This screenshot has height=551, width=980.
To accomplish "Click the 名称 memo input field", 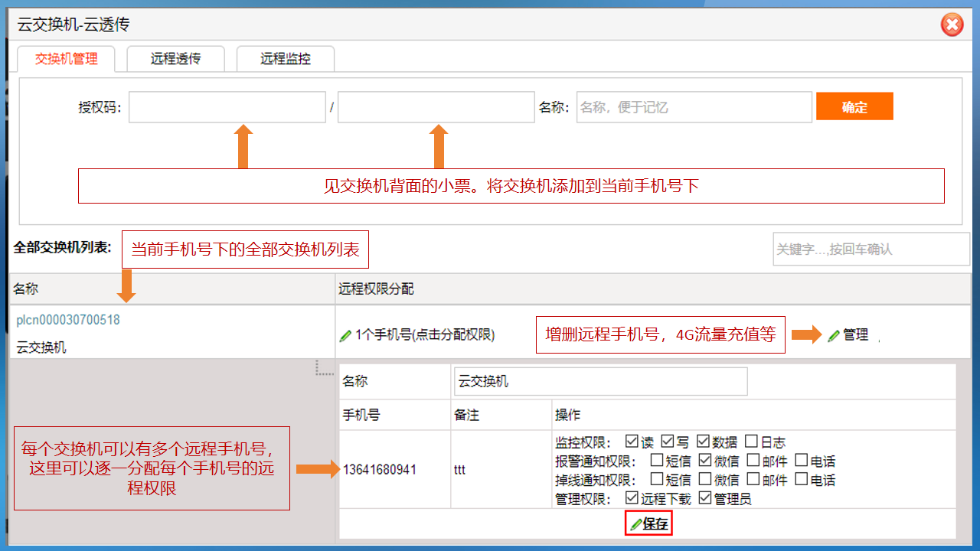I will click(x=694, y=107).
